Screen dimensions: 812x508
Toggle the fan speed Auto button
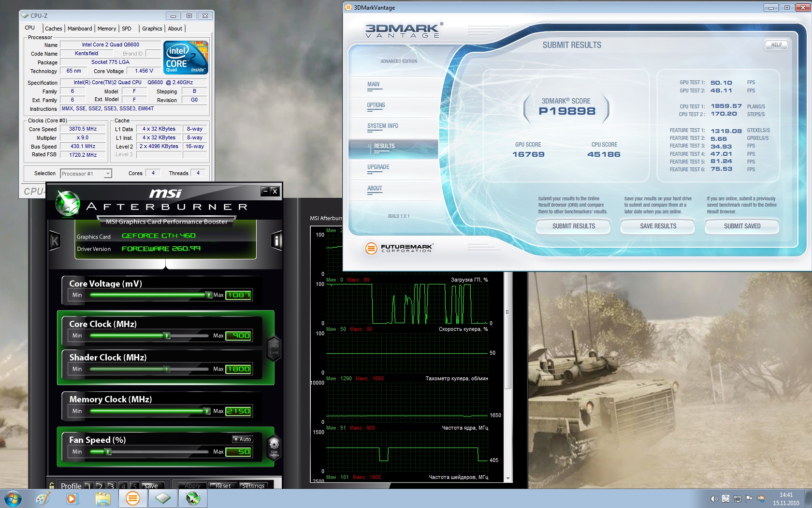(x=243, y=439)
